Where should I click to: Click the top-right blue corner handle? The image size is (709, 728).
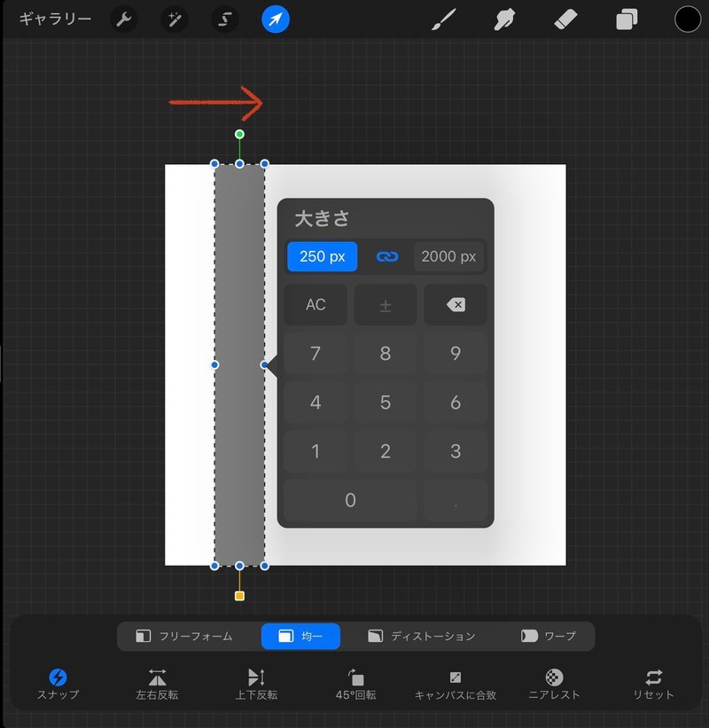264,164
